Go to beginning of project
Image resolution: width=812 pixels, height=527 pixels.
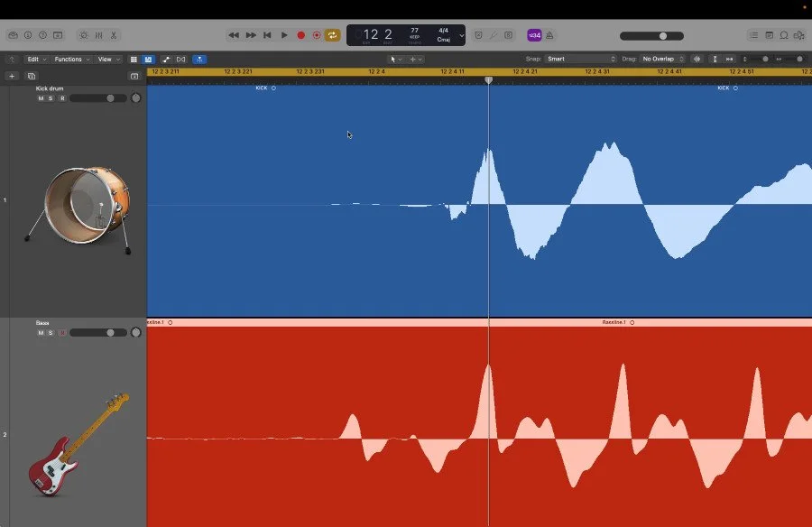point(267,35)
